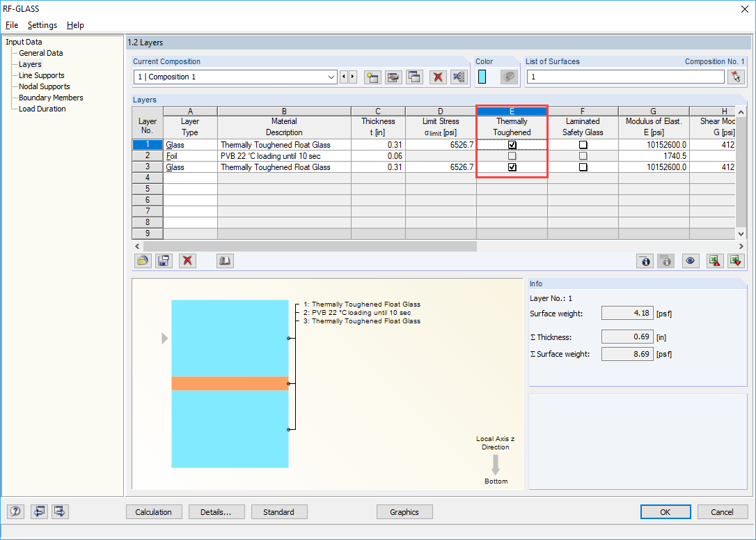Uncheck Thermally Toughened for layer 3
The image size is (756, 540).
tap(512, 167)
